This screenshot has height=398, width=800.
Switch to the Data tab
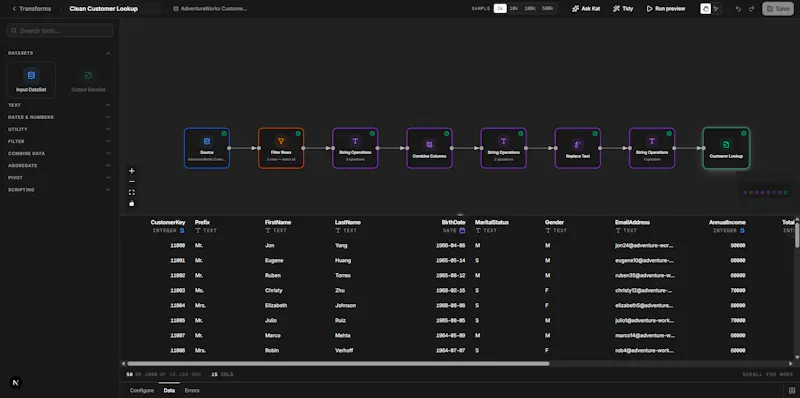pos(169,390)
